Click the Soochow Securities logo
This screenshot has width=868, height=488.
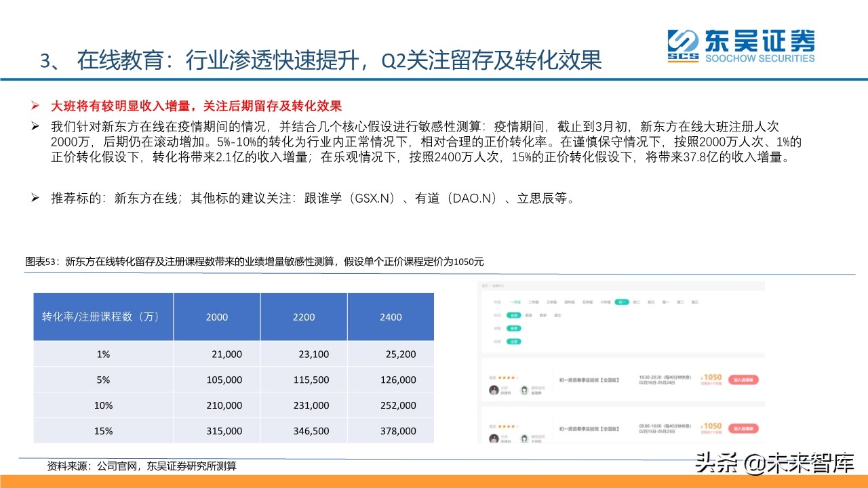pos(741,46)
